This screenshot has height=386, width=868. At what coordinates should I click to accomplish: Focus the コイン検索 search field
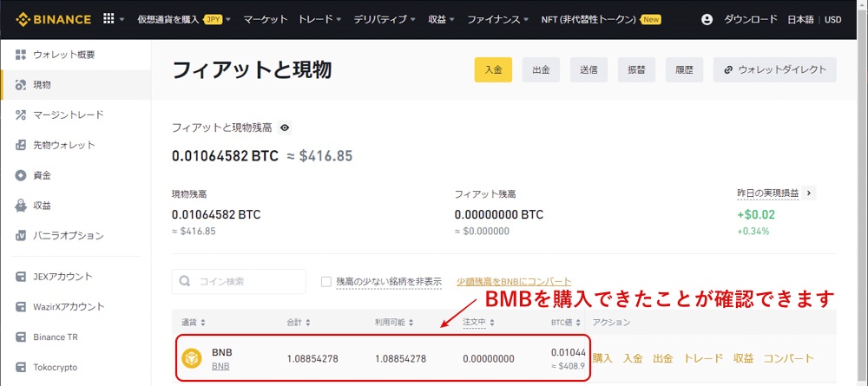pyautogui.click(x=239, y=282)
